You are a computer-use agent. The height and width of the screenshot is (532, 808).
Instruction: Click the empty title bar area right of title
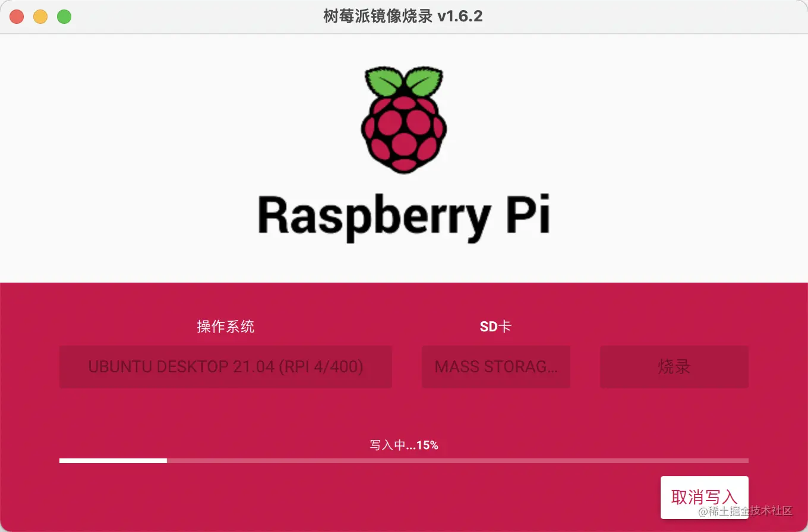point(642,17)
